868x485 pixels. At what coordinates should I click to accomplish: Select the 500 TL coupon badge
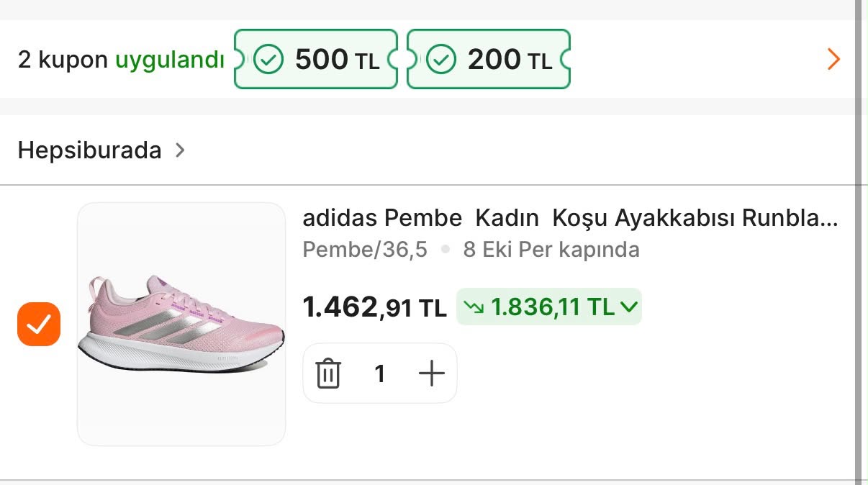pyautogui.click(x=316, y=59)
